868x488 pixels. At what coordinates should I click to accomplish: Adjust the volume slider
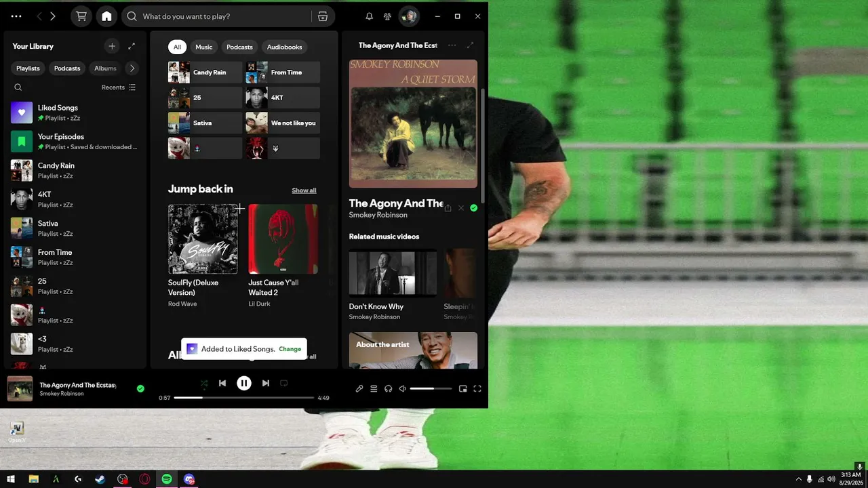(x=431, y=389)
